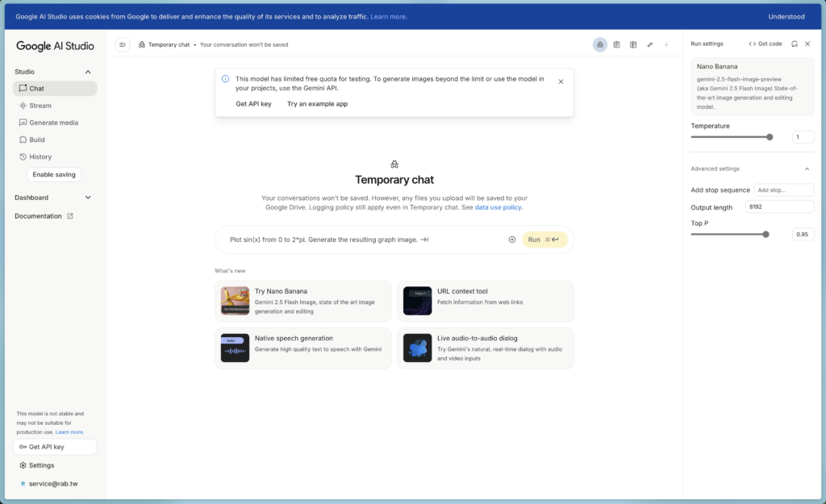Click the temporary chat icon above the heading

pos(394,165)
